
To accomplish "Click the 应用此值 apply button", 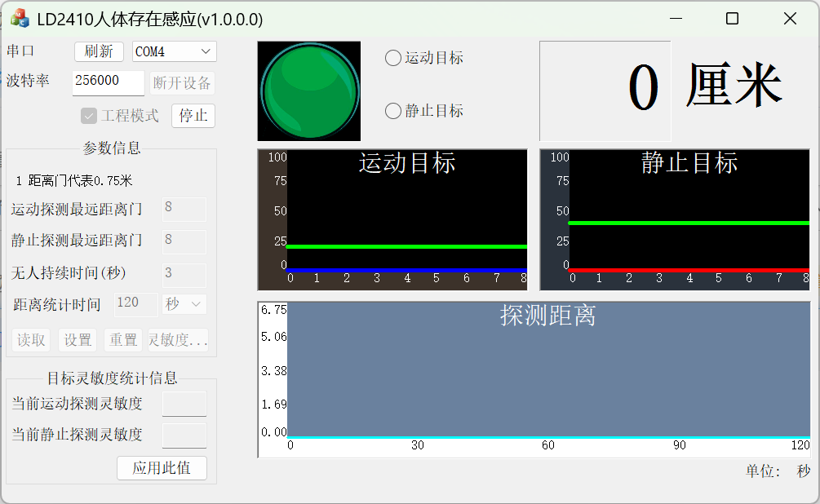I will (x=162, y=468).
